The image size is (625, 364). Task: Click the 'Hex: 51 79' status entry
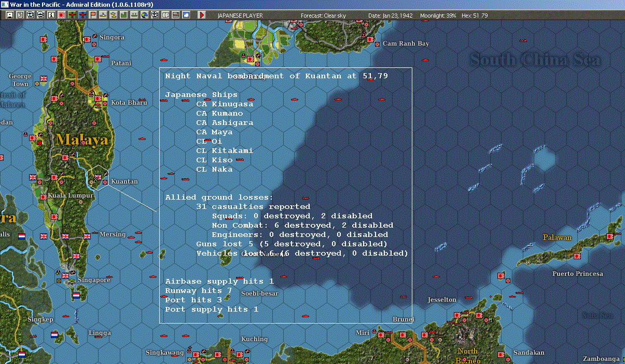tap(474, 16)
